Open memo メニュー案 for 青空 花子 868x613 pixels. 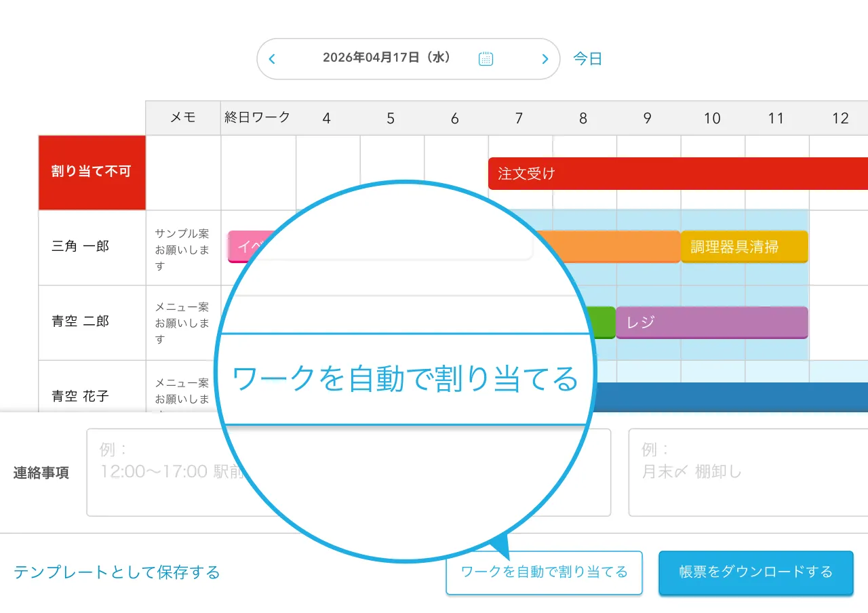(182, 393)
